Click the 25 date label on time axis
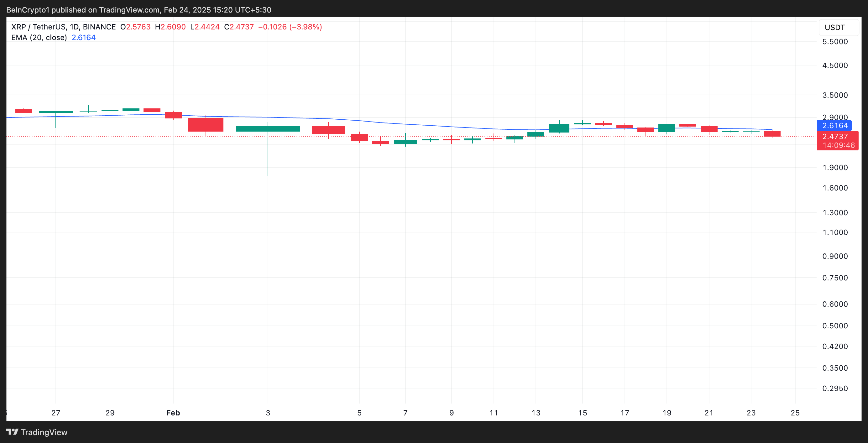Screen dimensions: 868x443 tap(795, 413)
